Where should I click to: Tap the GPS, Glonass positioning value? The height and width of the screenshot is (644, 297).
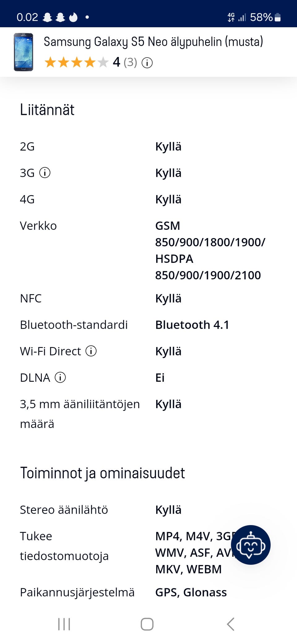(191, 592)
